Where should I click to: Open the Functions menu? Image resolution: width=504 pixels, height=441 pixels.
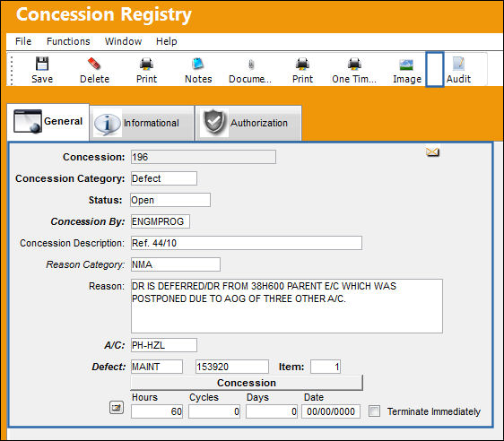point(68,41)
